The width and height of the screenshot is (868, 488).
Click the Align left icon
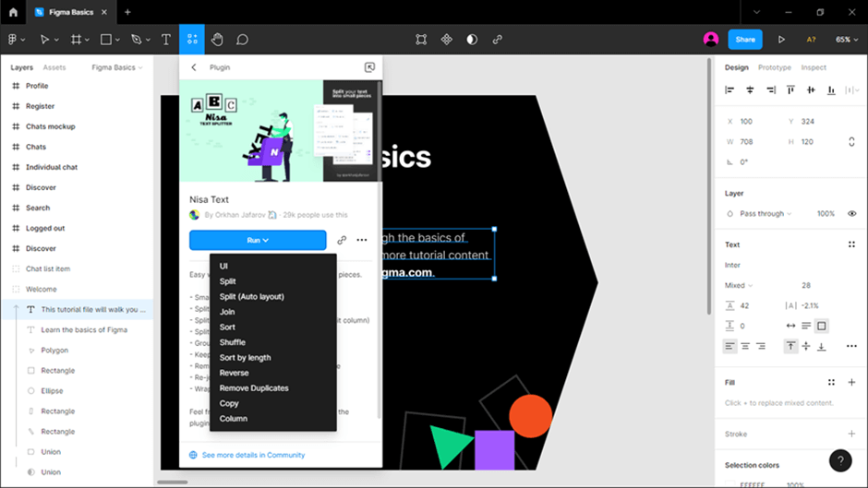click(x=729, y=89)
